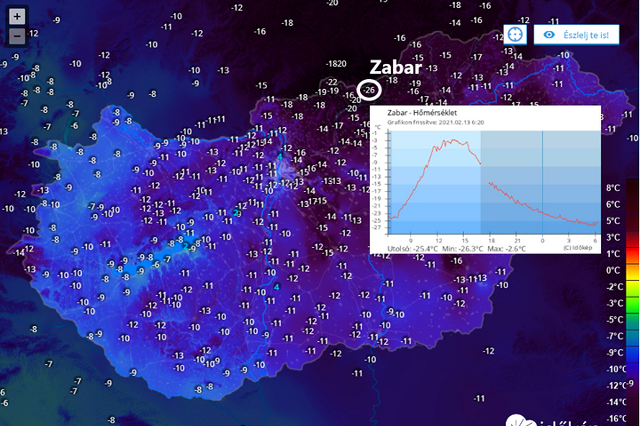Click the (C) Időkép credit in chart
Screen dimensions: 640x426
(x=577, y=248)
